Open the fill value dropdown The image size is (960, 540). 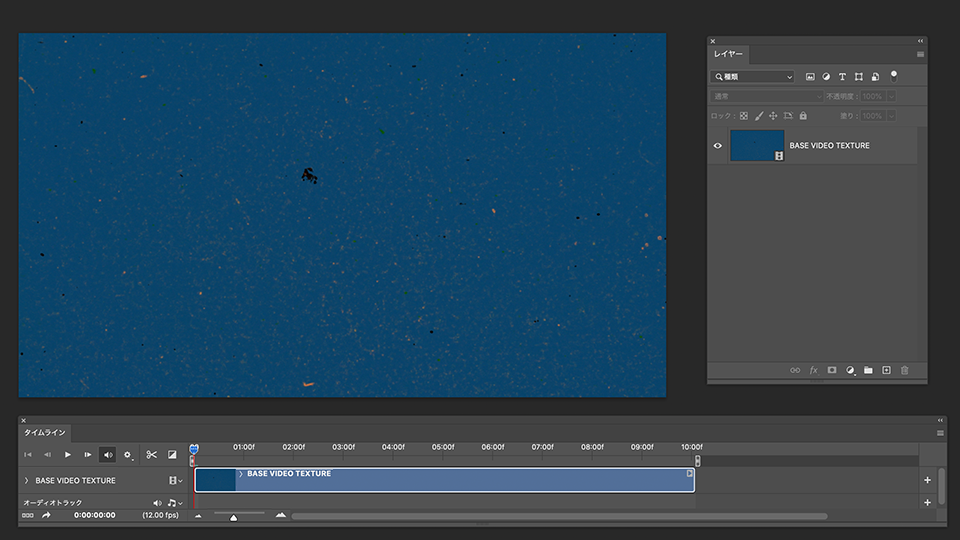[891, 116]
